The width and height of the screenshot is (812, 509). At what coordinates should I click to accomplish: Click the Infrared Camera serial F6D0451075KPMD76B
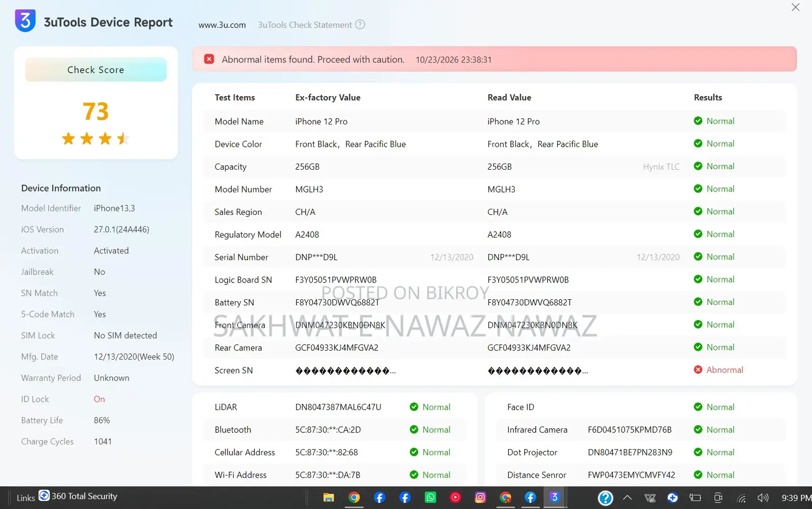click(x=630, y=430)
